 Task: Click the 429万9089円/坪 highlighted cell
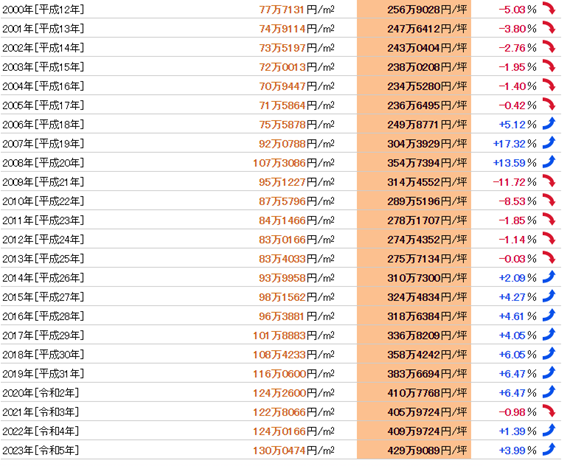pyautogui.click(x=414, y=450)
